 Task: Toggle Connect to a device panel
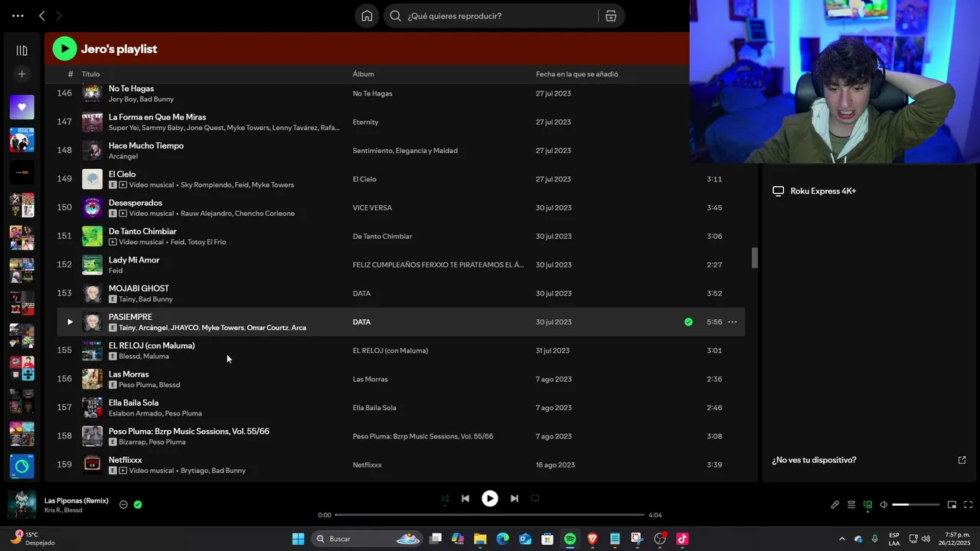pyautogui.click(x=867, y=504)
